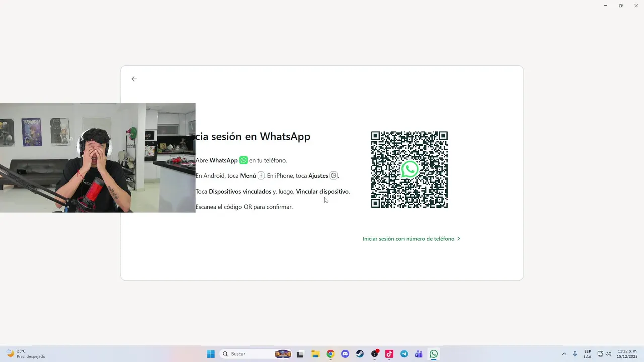Open File Explorer from taskbar
This screenshot has width=644, height=362.
click(x=315, y=354)
